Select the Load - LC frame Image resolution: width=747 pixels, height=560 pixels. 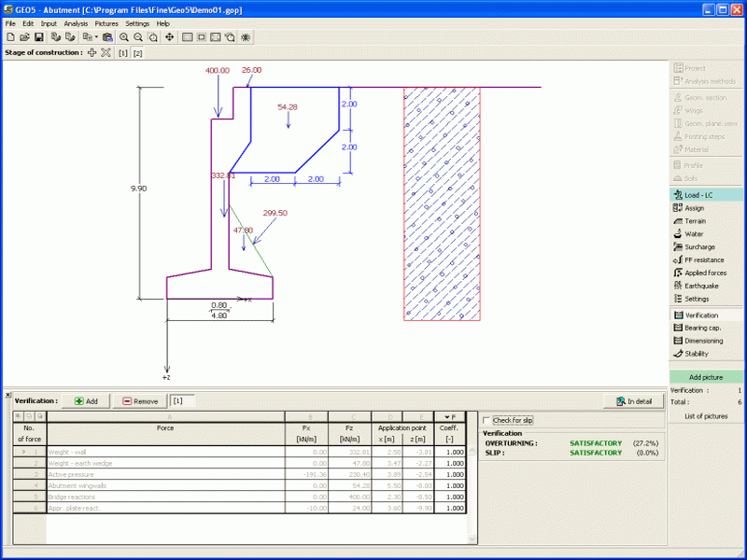click(x=698, y=194)
